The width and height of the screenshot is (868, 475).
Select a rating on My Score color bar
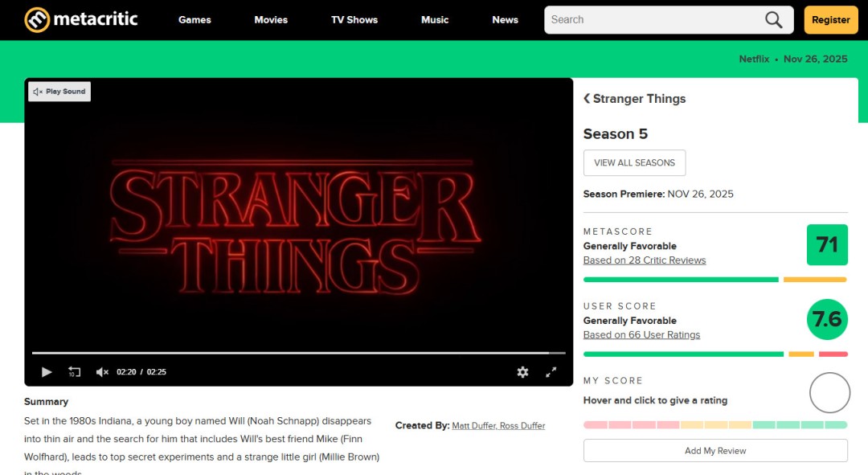click(715, 424)
